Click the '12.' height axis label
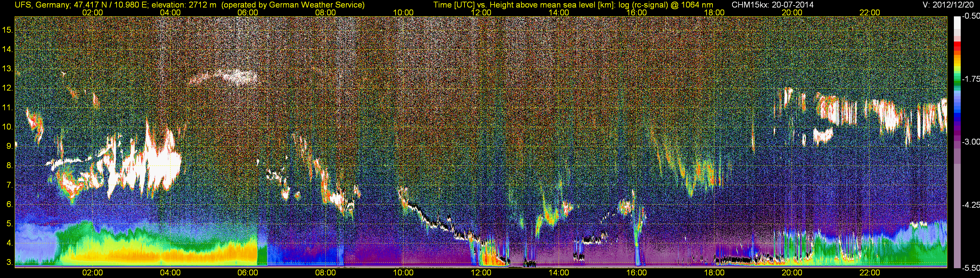Viewport: 980px width, 278px height. pyautogui.click(x=8, y=88)
